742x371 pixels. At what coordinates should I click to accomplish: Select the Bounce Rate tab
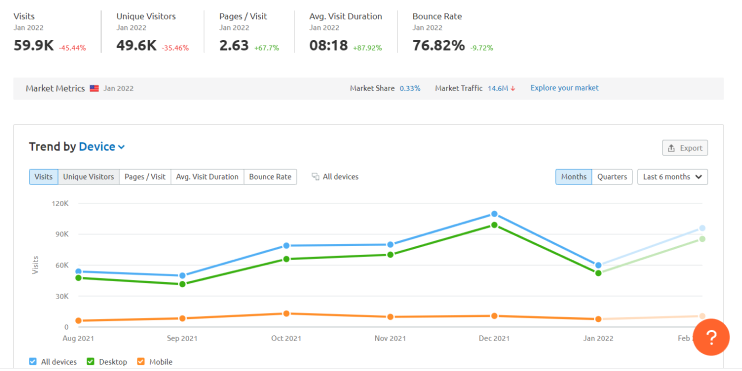pos(270,177)
